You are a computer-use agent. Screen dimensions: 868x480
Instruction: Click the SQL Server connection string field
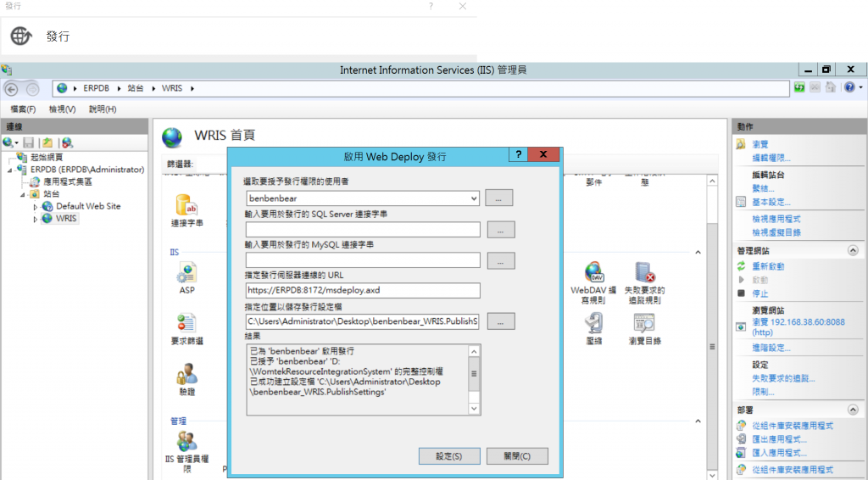(x=363, y=230)
